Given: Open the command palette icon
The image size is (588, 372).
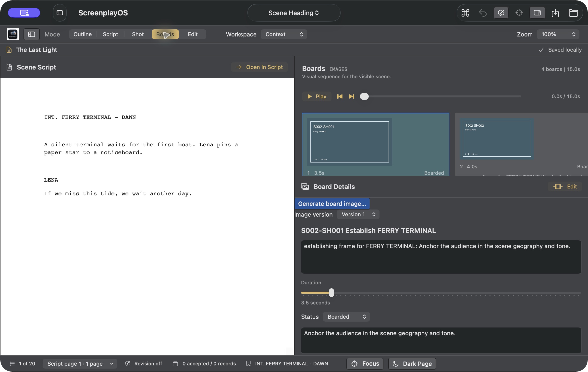Looking at the screenshot, I should click(x=465, y=13).
